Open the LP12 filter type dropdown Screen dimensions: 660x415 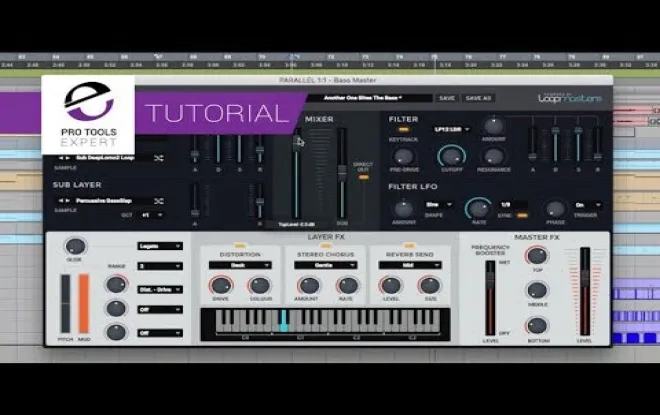coord(452,130)
